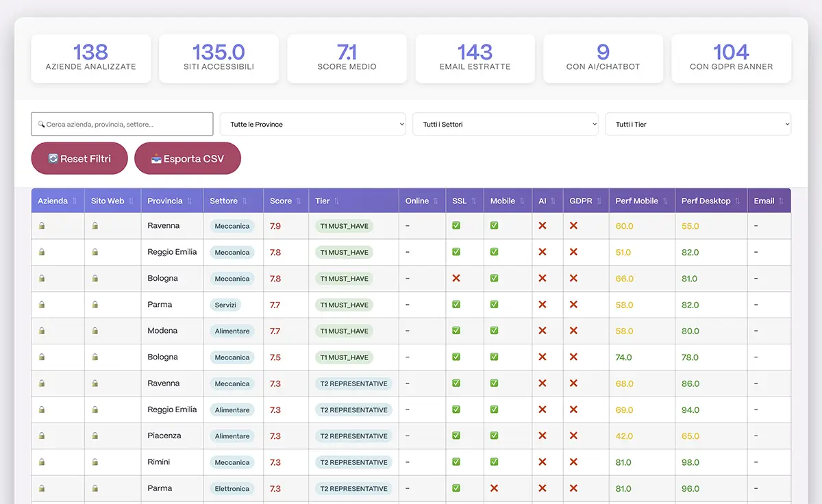Click the Reset Filtri button
The height and width of the screenshot is (504, 822).
(x=79, y=158)
